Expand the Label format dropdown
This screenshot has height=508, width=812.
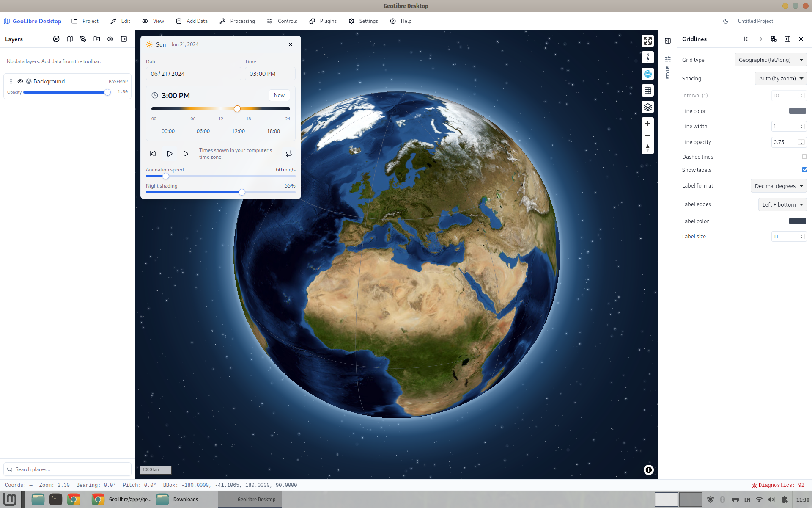click(x=779, y=186)
